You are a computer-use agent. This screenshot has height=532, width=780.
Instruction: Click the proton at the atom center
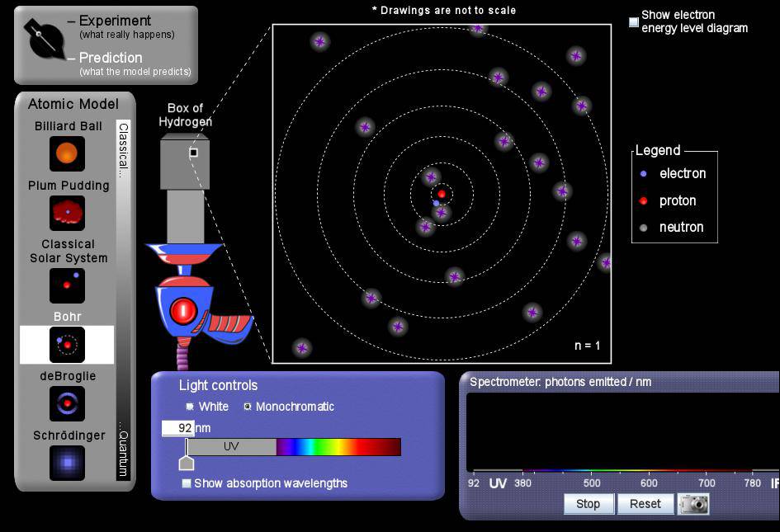pyautogui.click(x=442, y=194)
